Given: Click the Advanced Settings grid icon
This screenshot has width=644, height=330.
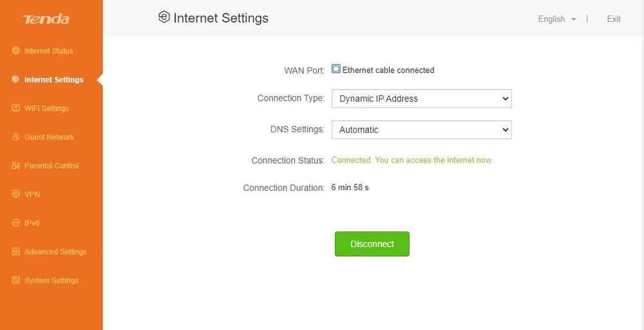Looking at the screenshot, I should coord(16,252).
